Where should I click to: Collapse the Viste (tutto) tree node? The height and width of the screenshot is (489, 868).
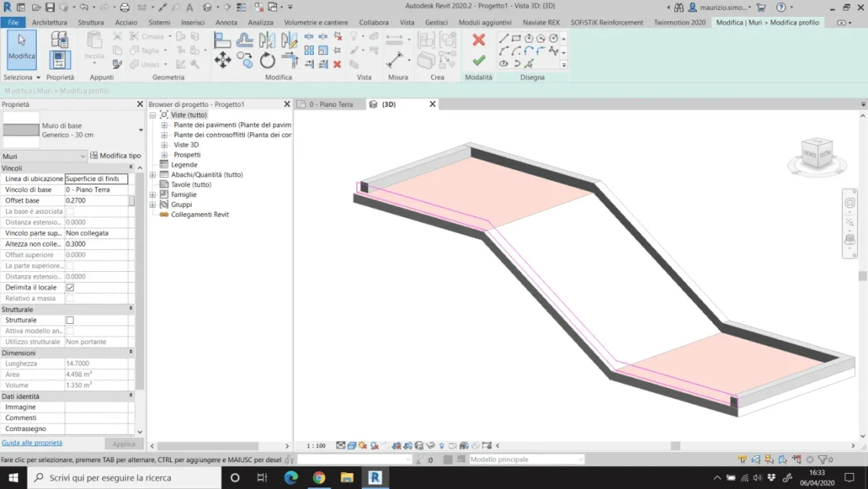click(x=153, y=115)
